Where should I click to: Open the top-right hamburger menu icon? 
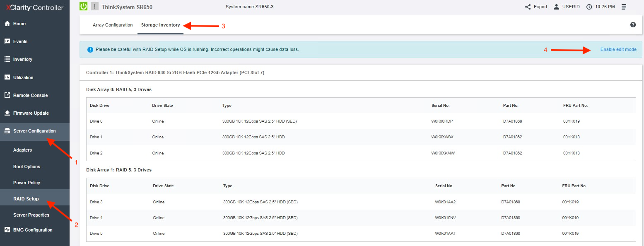click(x=624, y=7)
